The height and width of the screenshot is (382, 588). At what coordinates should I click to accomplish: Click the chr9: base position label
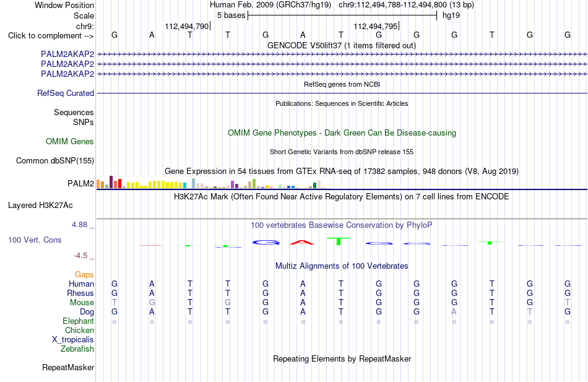pos(85,26)
